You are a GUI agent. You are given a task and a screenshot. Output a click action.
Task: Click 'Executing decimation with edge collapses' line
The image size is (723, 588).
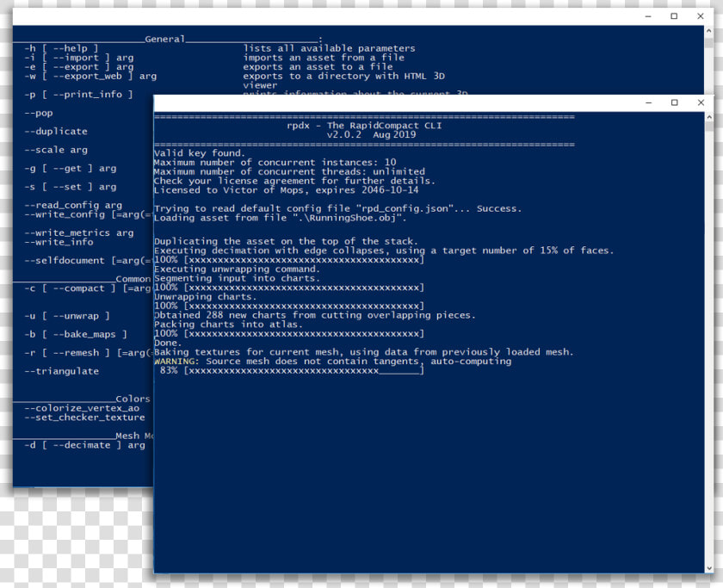(x=384, y=251)
